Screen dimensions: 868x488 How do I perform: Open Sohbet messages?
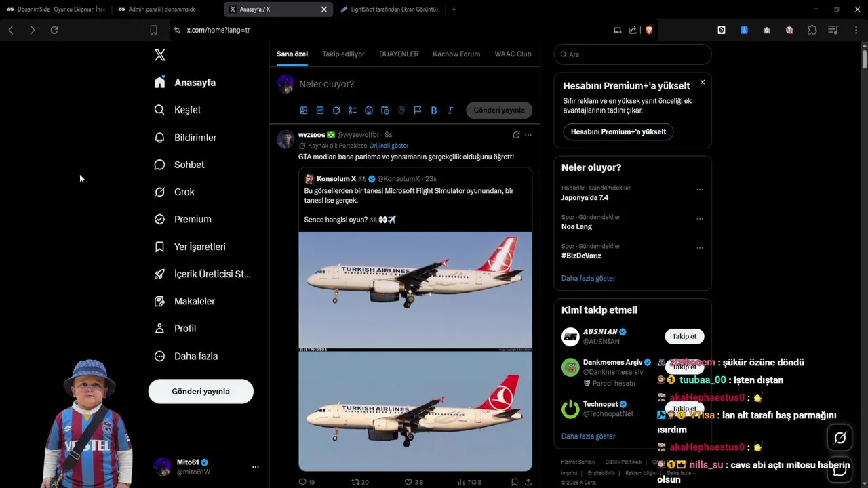click(179, 165)
